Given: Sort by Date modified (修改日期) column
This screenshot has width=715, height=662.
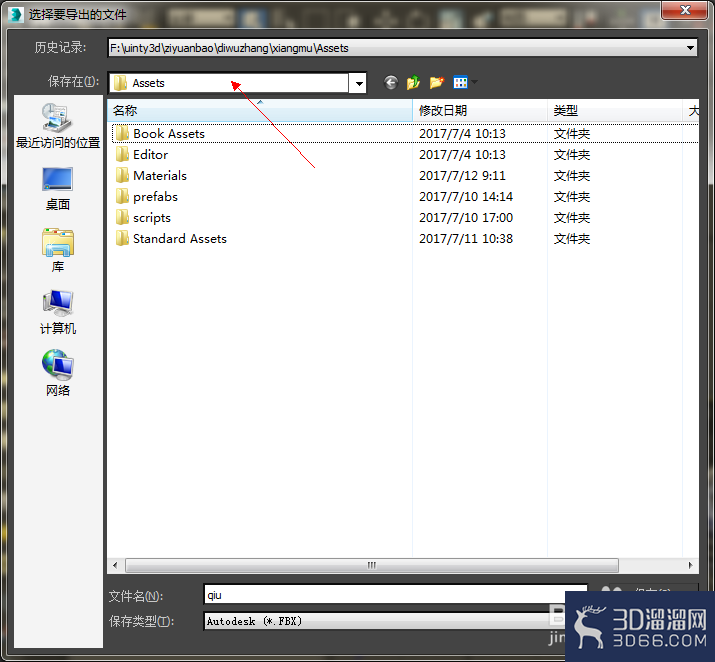Looking at the screenshot, I should [480, 110].
